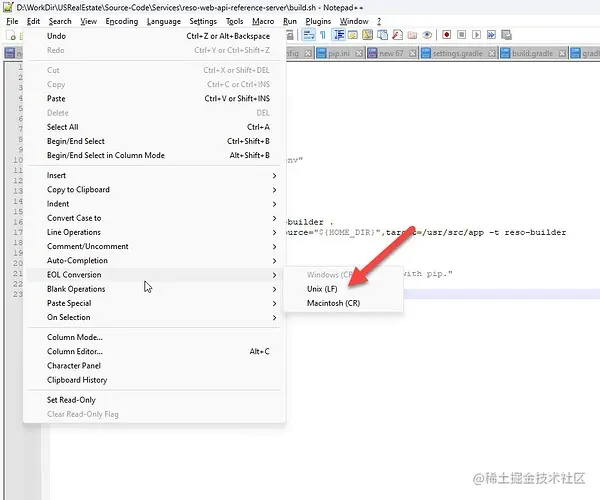Toggle the Indent guide toolbar icon
The image size is (600, 500).
[339, 35]
